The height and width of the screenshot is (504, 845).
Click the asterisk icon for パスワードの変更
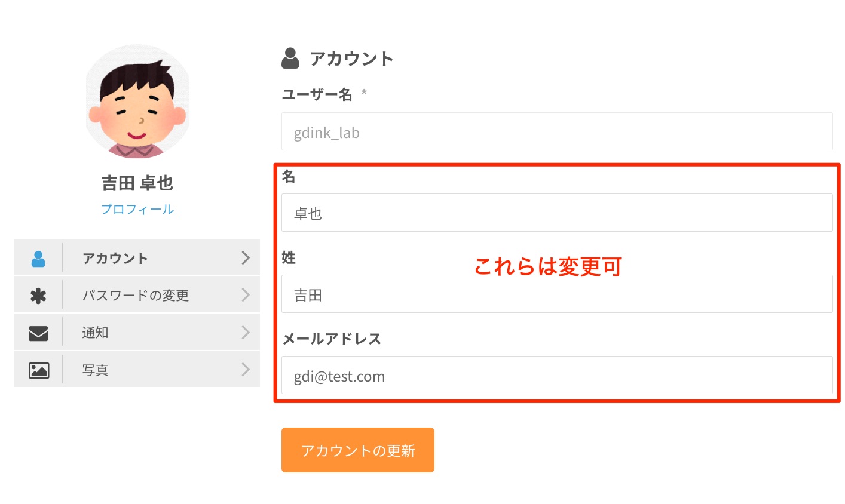(38, 296)
